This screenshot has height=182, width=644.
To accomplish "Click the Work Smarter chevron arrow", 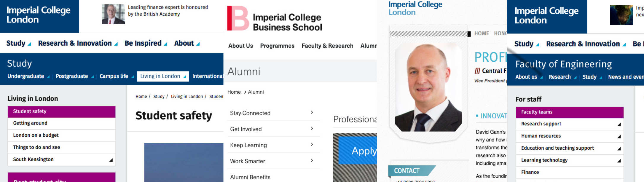I will pyautogui.click(x=312, y=160).
